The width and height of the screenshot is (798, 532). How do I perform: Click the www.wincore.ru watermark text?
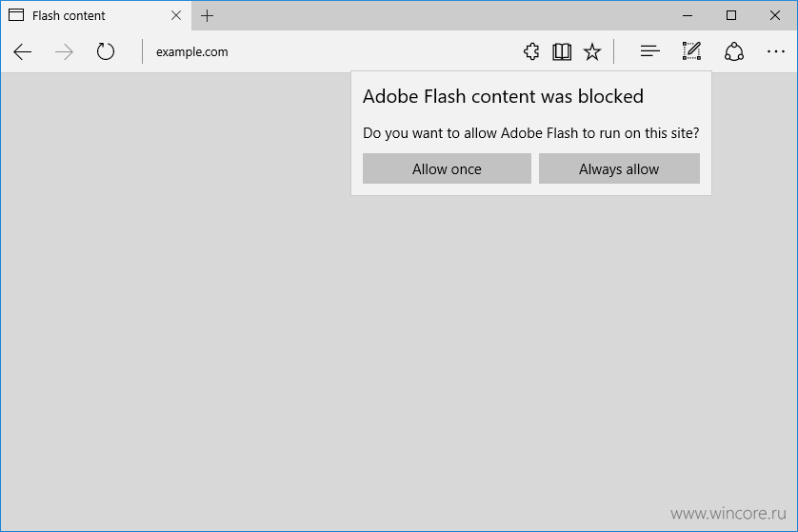(x=728, y=514)
